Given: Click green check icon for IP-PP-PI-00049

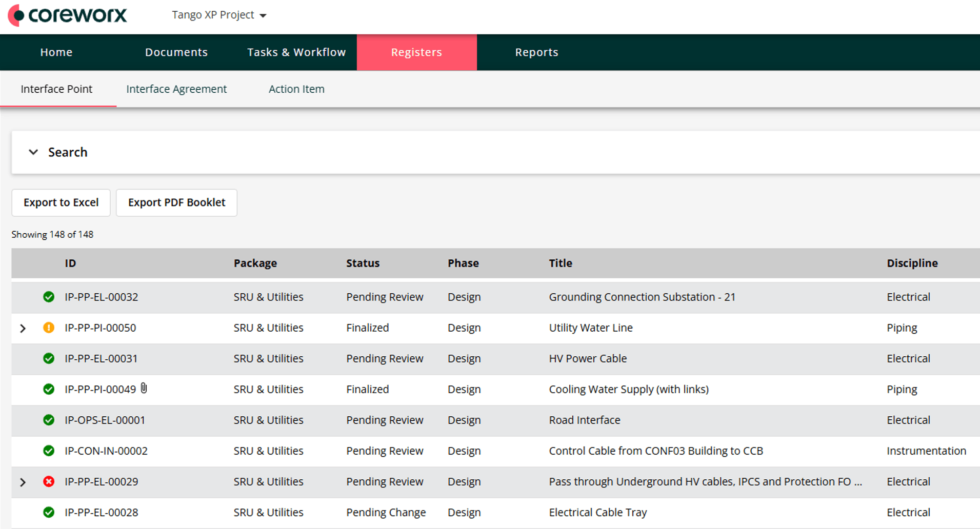Looking at the screenshot, I should pyautogui.click(x=49, y=389).
